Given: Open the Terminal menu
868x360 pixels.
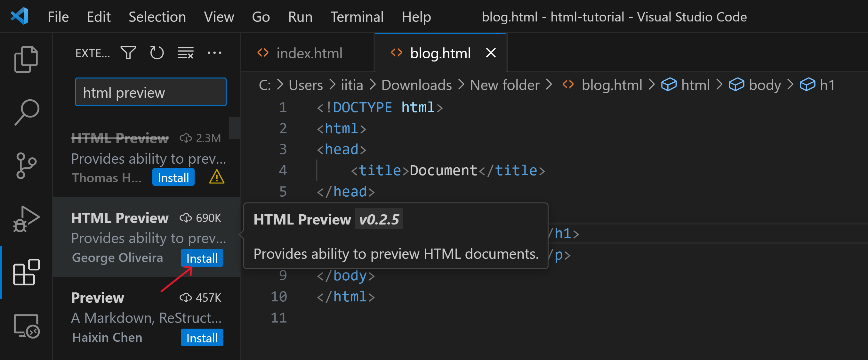Looking at the screenshot, I should point(357,17).
